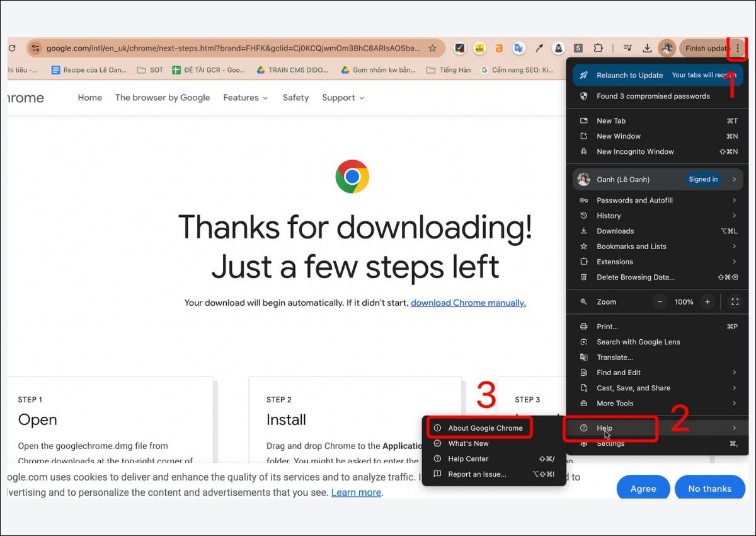Image resolution: width=756 pixels, height=536 pixels.
Task: Bookmark this page with the star icon
Action: click(432, 48)
